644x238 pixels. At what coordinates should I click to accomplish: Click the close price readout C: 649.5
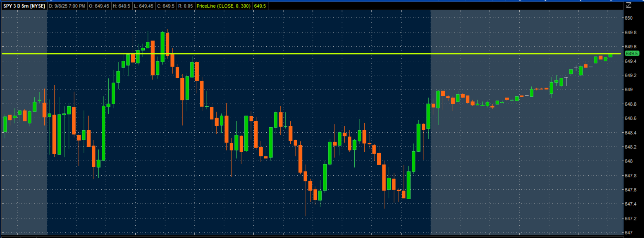pyautogui.click(x=166, y=6)
